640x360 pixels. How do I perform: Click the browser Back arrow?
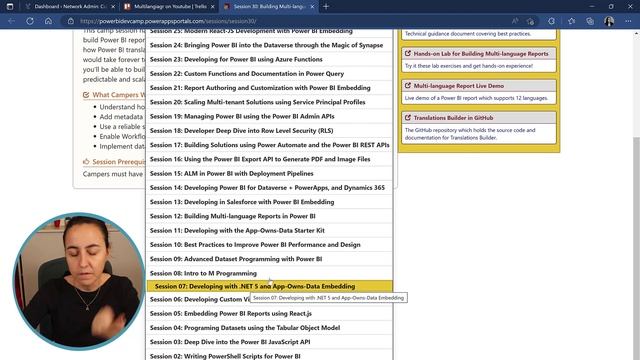coord(11,21)
